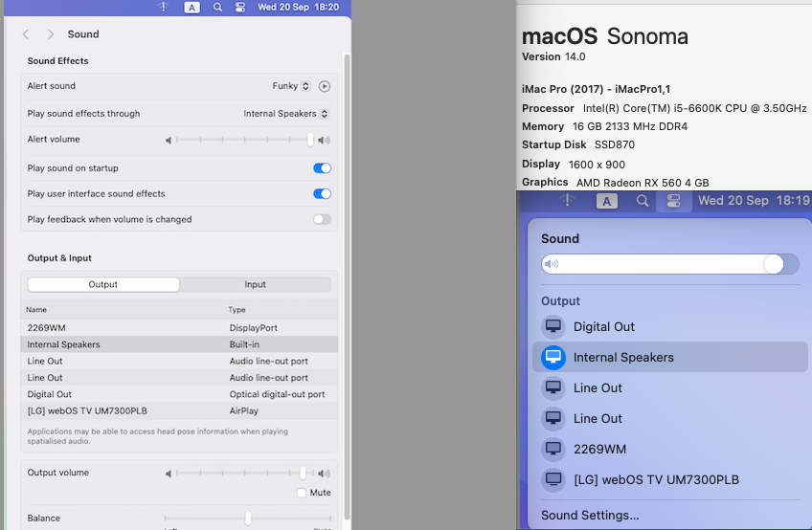
Task: Open Spotlight search in left menu bar
Action: pos(217,8)
